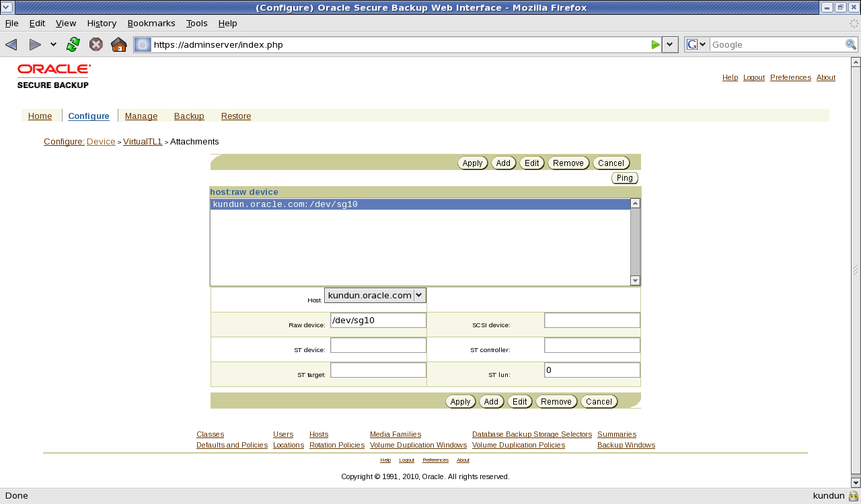Click the Remove button above the device list
861x504 pixels.
tap(568, 163)
